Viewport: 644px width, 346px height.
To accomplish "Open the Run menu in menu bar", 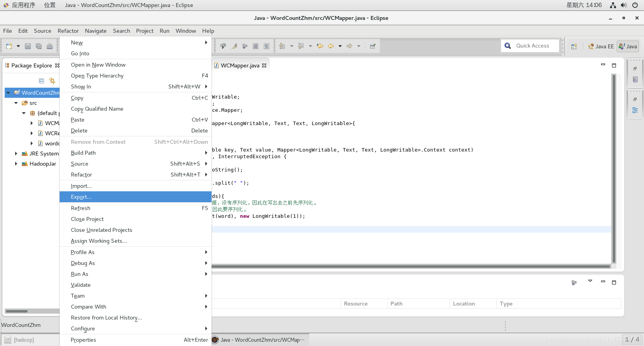I will (x=164, y=31).
